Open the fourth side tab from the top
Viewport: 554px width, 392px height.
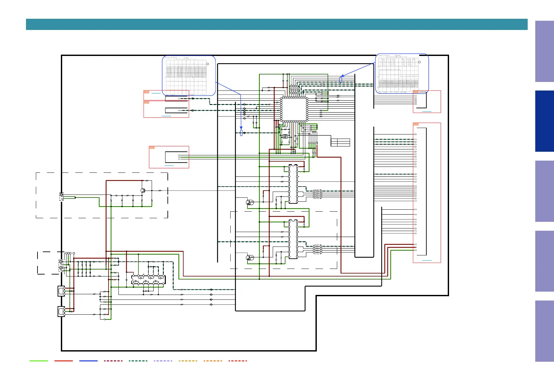pyautogui.click(x=544, y=261)
